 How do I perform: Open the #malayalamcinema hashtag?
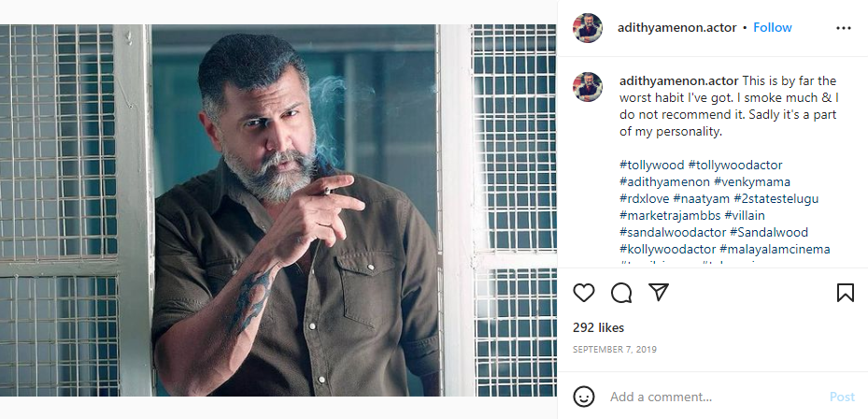[775, 250]
